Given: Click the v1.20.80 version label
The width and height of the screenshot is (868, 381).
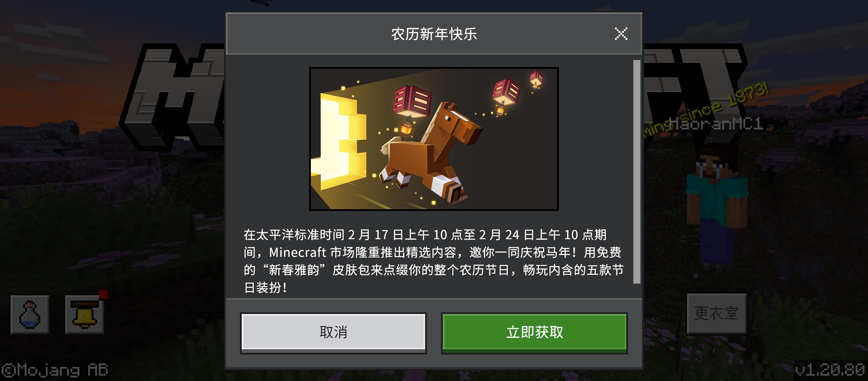Looking at the screenshot, I should 830,370.
